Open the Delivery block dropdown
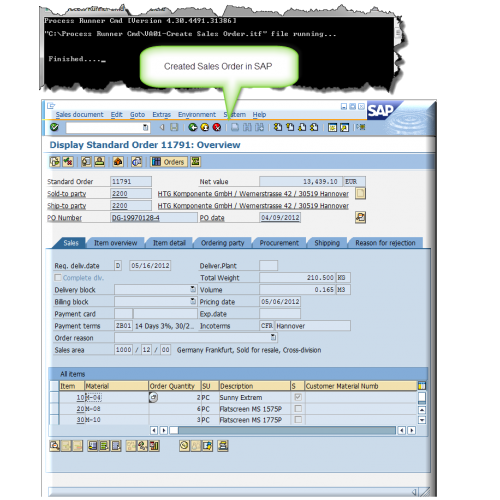This screenshot has height=500, width=500. pyautogui.click(x=193, y=289)
